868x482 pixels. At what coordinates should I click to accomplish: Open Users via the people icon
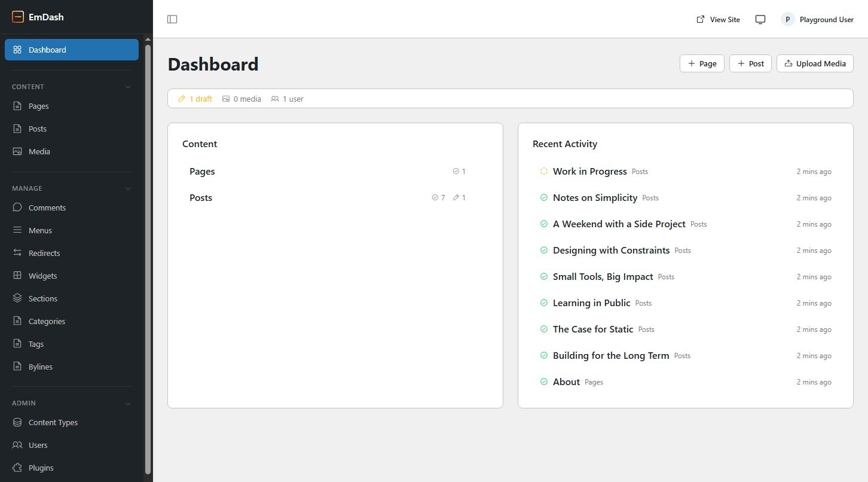(17, 445)
